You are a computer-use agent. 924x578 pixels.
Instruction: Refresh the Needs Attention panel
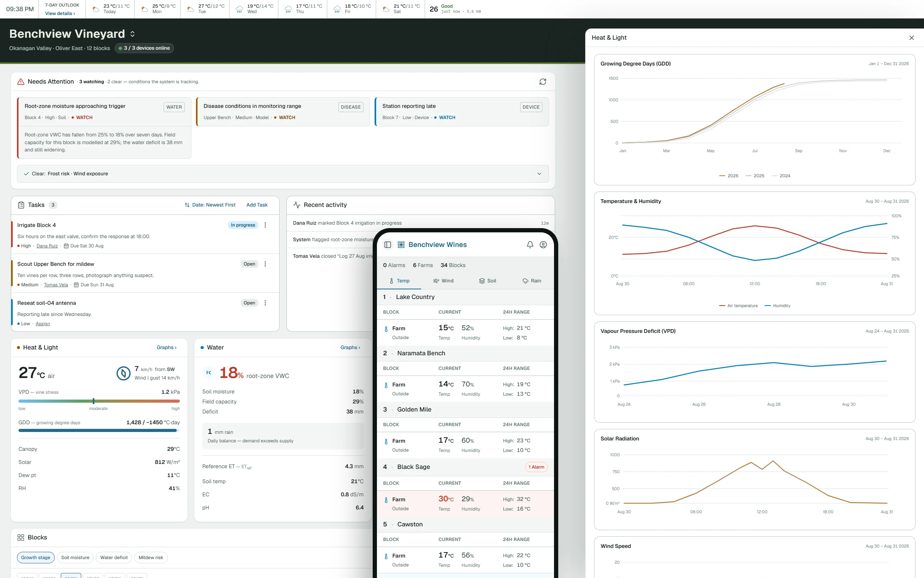tap(543, 82)
